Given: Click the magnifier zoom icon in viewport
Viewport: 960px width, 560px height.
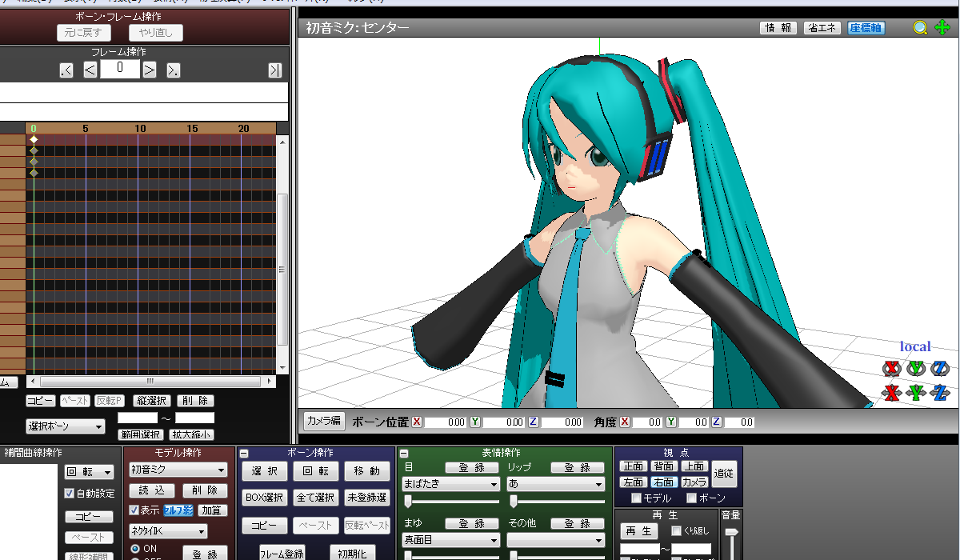Looking at the screenshot, I should click(920, 28).
